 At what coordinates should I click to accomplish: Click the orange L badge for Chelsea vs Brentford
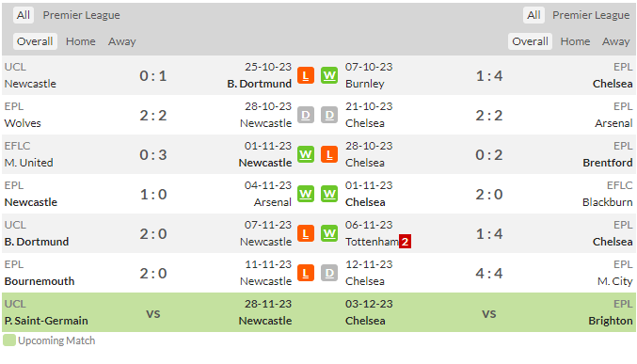(329, 155)
